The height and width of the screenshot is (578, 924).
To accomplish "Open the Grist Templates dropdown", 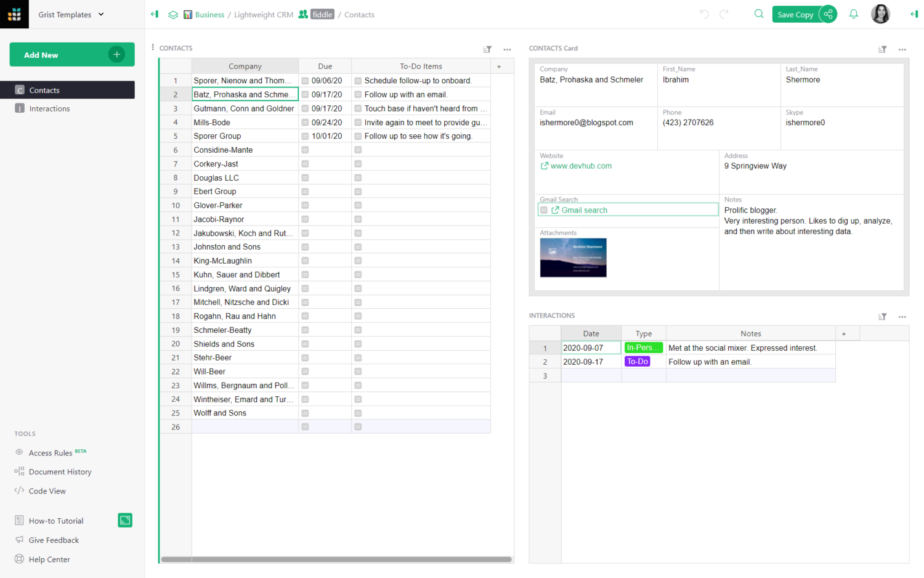I will pyautogui.click(x=70, y=14).
